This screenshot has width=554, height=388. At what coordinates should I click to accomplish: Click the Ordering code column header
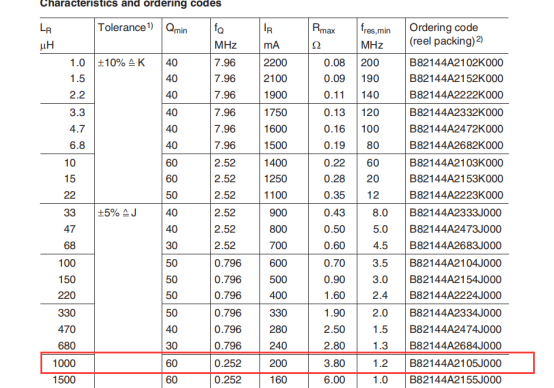[446, 34]
